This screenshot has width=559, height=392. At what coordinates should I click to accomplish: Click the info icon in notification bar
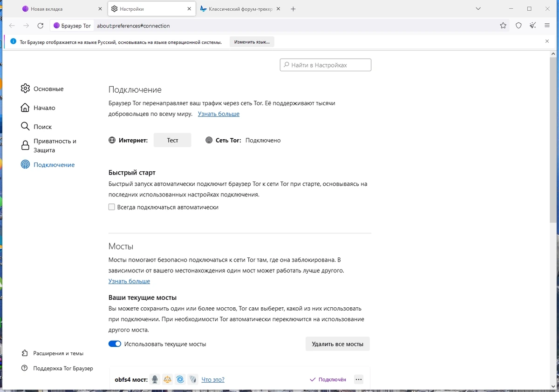tap(13, 42)
